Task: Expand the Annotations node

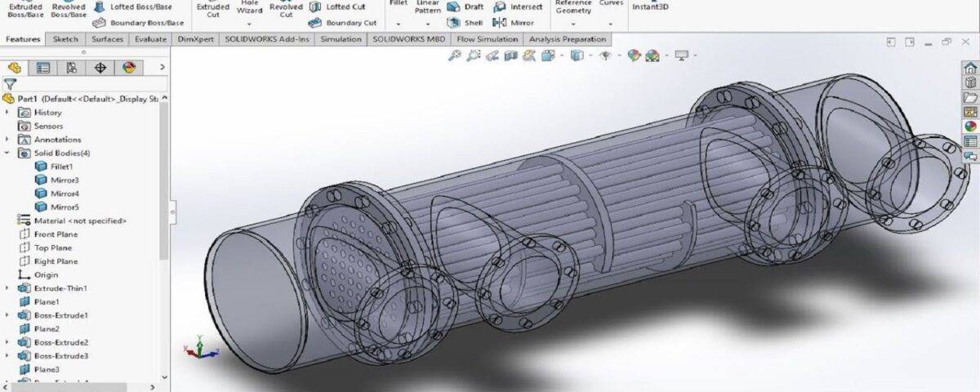Action: 7,140
